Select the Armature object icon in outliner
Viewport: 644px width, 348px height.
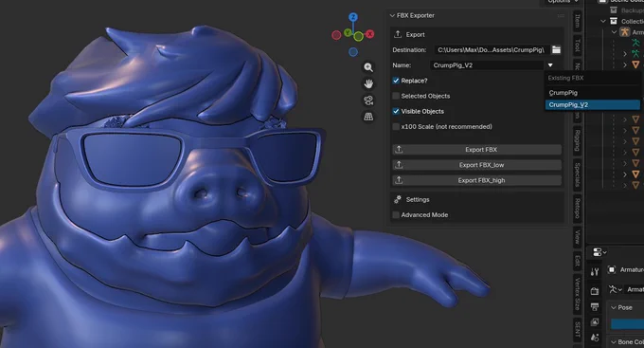[x=625, y=32]
